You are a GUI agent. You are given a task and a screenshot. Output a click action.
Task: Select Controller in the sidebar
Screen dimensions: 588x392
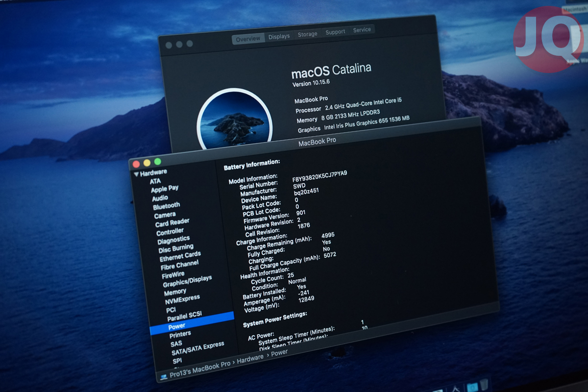pyautogui.click(x=170, y=232)
